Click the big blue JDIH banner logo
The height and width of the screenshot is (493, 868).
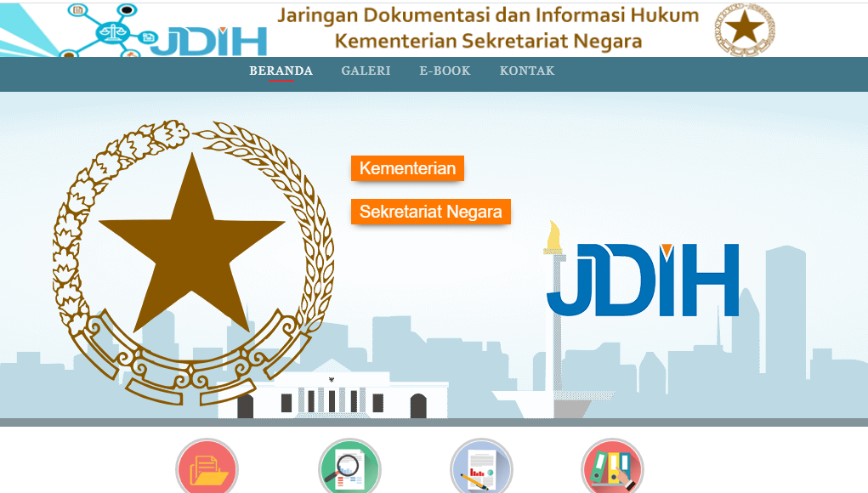pyautogui.click(x=644, y=280)
